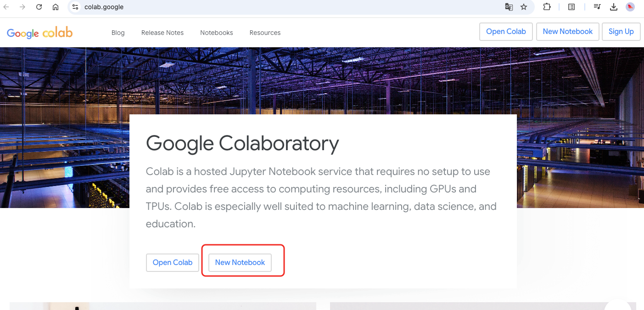Screen dimensions: 644x310
Task: Open the Notebooks navigation link
Action: pyautogui.click(x=216, y=33)
